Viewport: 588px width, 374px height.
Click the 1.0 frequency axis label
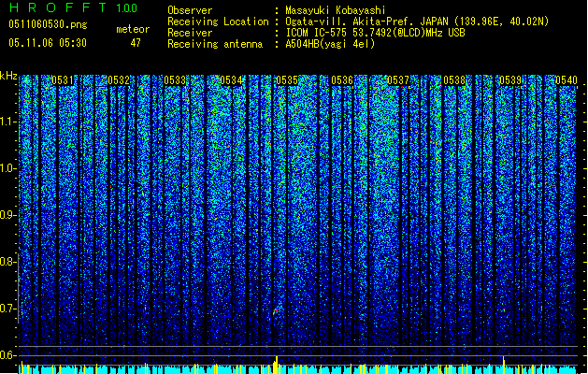(8, 168)
